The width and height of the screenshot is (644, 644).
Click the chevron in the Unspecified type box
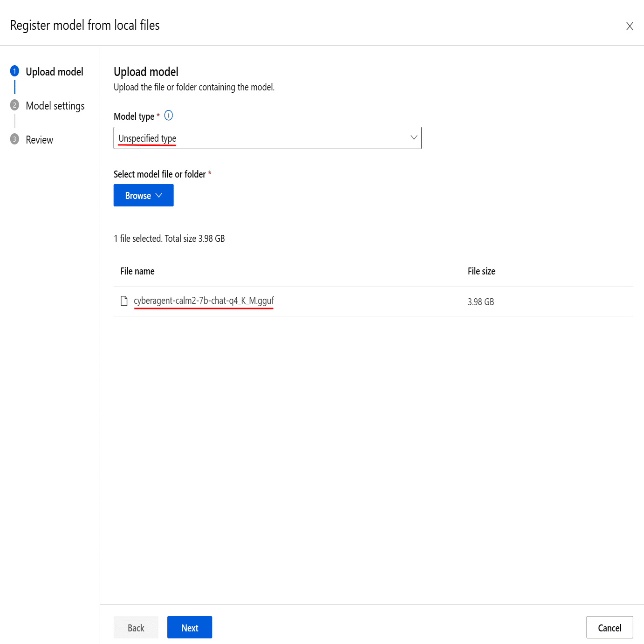(x=413, y=137)
